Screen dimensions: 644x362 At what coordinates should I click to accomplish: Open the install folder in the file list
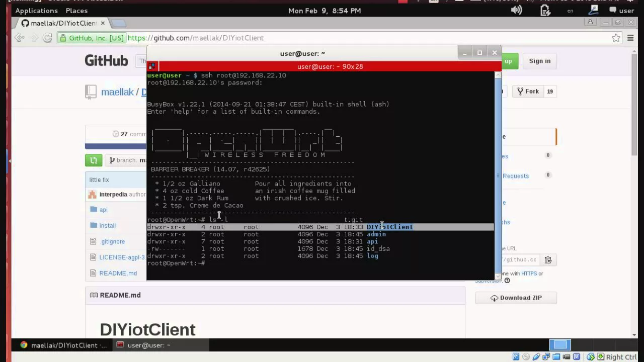tap(107, 226)
